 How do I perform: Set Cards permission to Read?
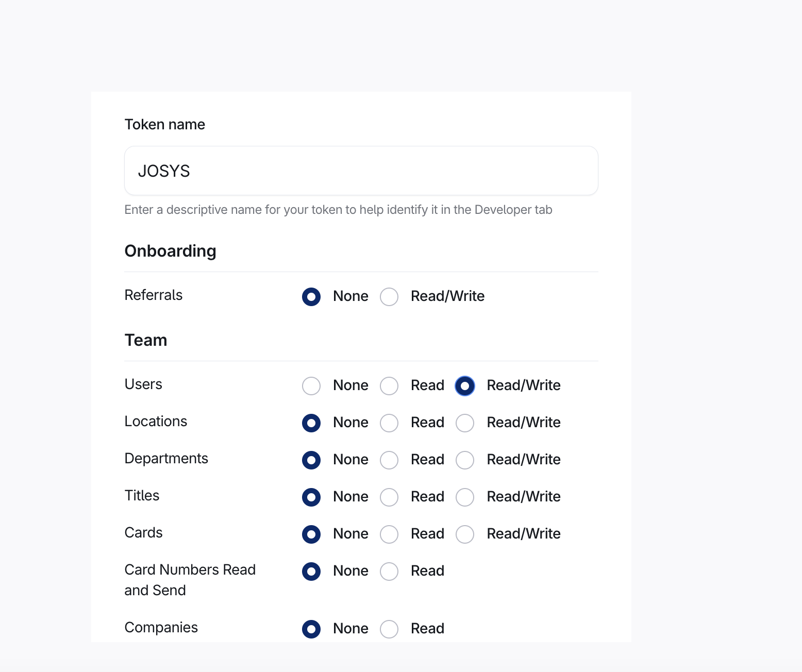coord(389,534)
